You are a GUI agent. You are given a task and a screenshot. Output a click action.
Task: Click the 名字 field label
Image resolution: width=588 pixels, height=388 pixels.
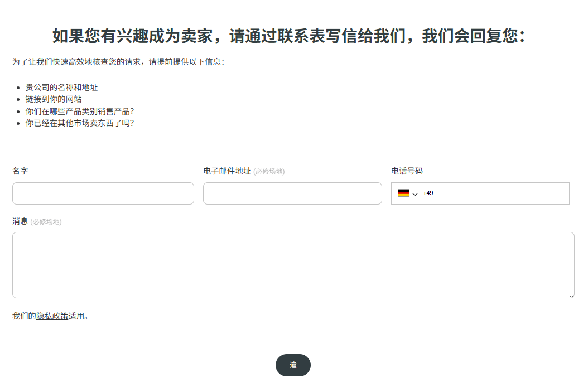(x=20, y=171)
